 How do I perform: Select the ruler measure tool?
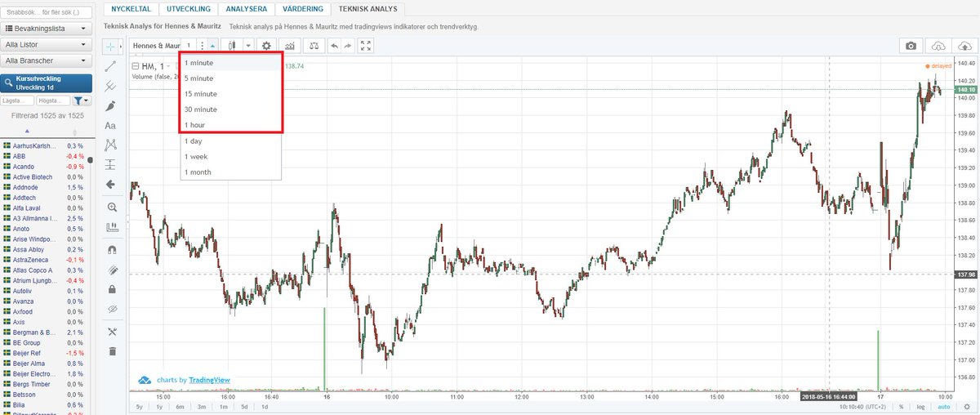pos(112,227)
